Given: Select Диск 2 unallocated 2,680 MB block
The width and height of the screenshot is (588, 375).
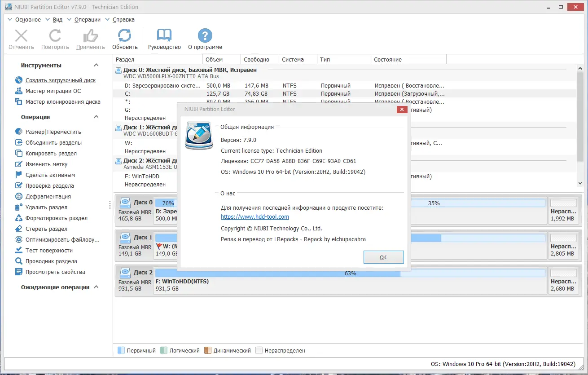Looking at the screenshot, I should click(x=563, y=280).
